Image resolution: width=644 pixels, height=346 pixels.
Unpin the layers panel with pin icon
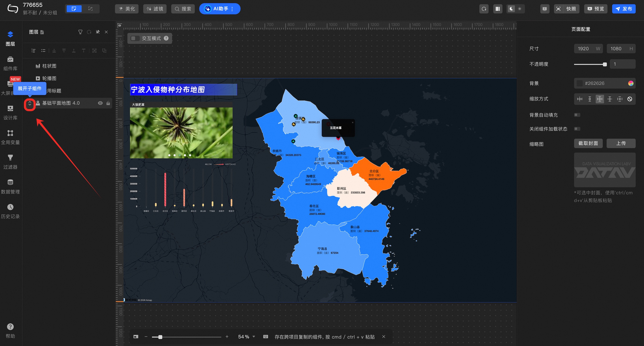[98, 32]
